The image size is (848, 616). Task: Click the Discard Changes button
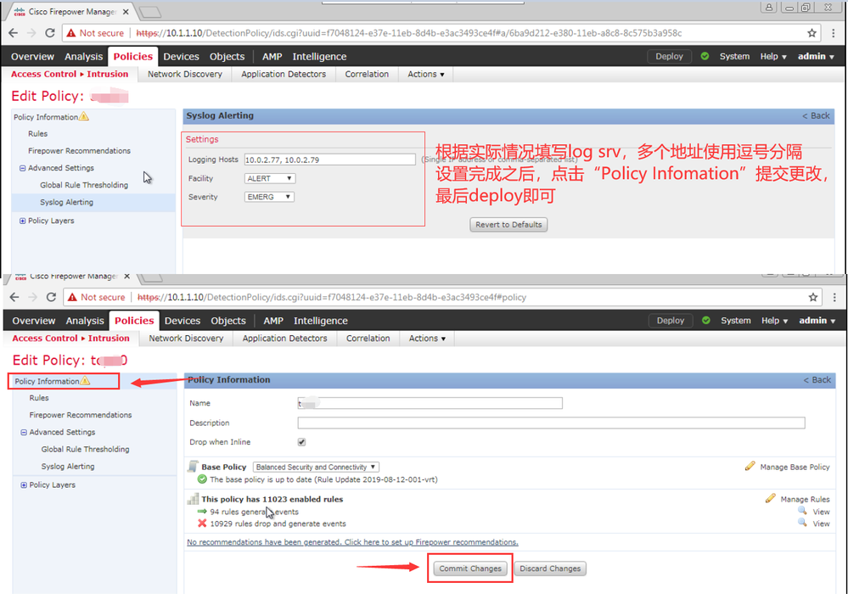pyautogui.click(x=550, y=568)
